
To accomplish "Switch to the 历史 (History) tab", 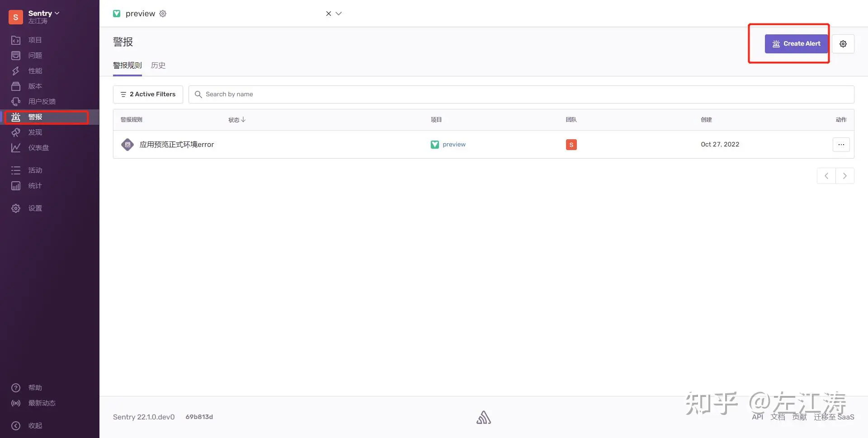I will coord(158,66).
